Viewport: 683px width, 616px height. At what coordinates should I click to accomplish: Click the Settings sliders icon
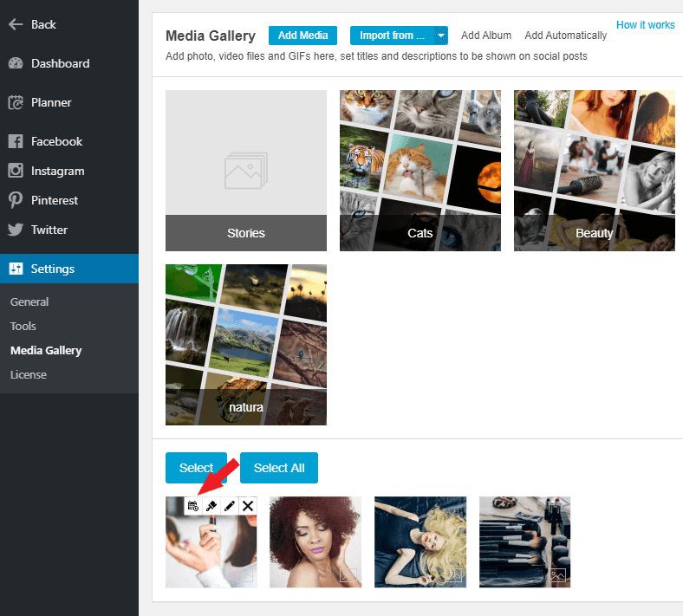pos(16,269)
